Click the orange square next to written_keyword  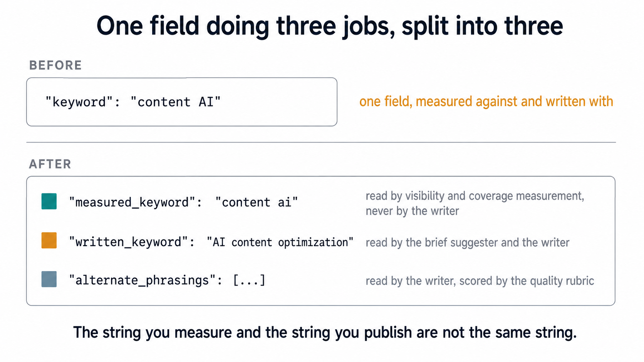coord(49,240)
